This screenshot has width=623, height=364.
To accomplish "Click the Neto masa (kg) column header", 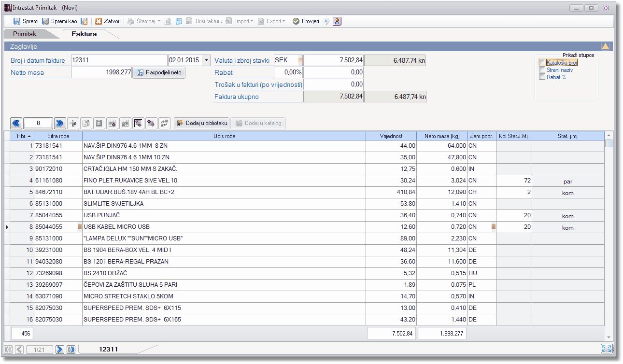I will [442, 136].
